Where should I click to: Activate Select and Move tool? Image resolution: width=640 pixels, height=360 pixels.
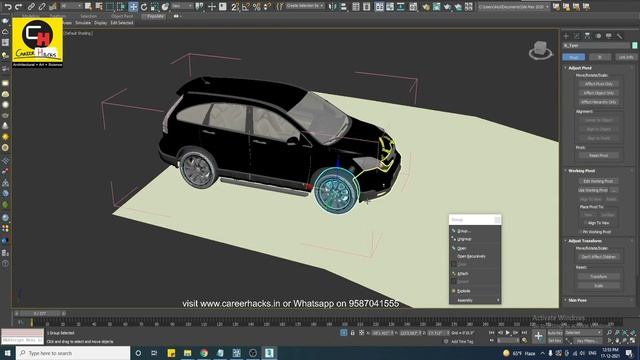133,7
